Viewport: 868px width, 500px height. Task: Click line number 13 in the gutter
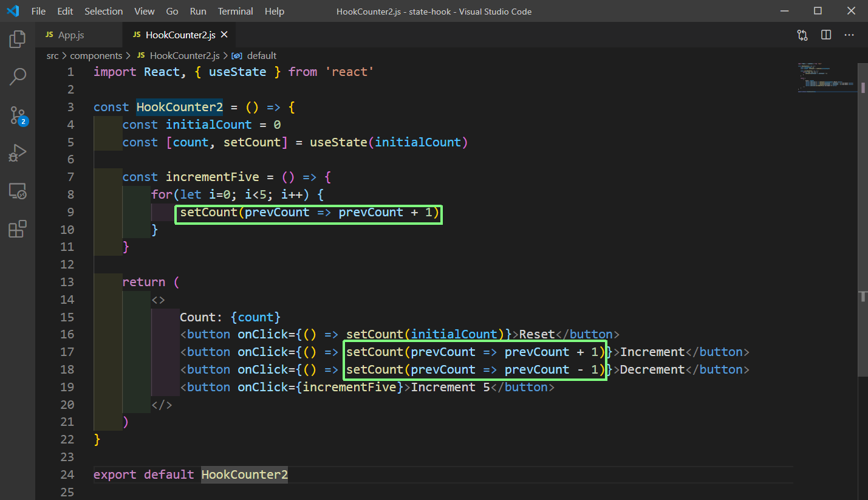[67, 282]
